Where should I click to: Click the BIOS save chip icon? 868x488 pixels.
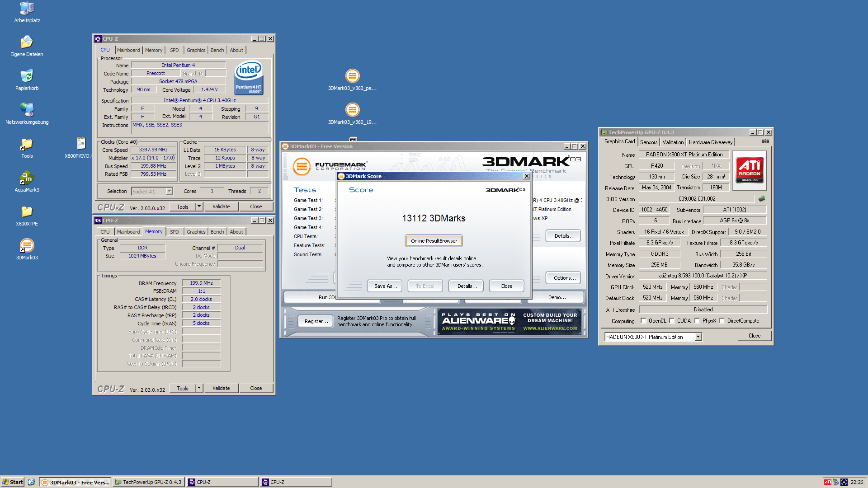pyautogui.click(x=762, y=199)
